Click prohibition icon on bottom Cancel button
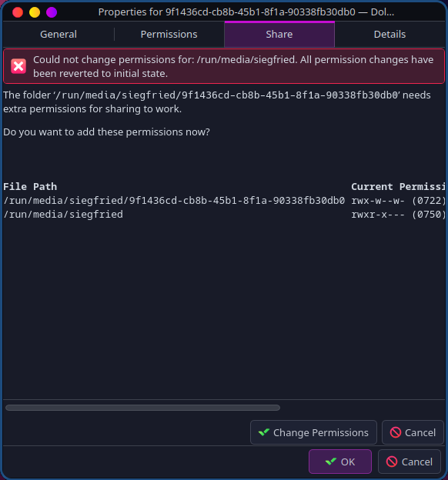The image size is (448, 480). pyautogui.click(x=392, y=462)
